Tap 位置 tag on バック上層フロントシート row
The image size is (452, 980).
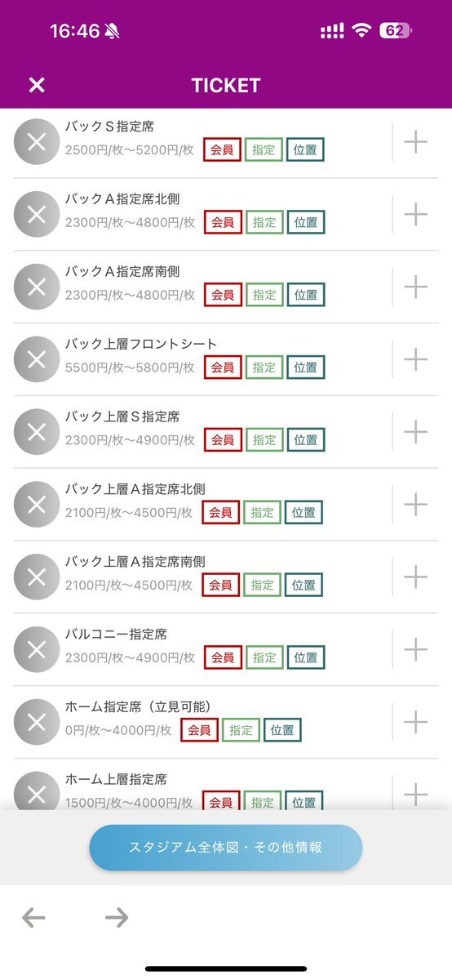(306, 367)
